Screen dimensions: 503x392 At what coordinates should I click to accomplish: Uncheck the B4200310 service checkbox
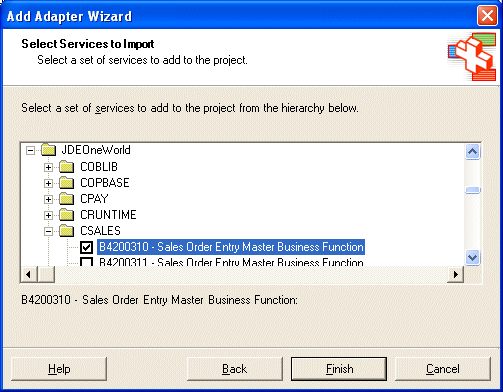click(x=86, y=247)
